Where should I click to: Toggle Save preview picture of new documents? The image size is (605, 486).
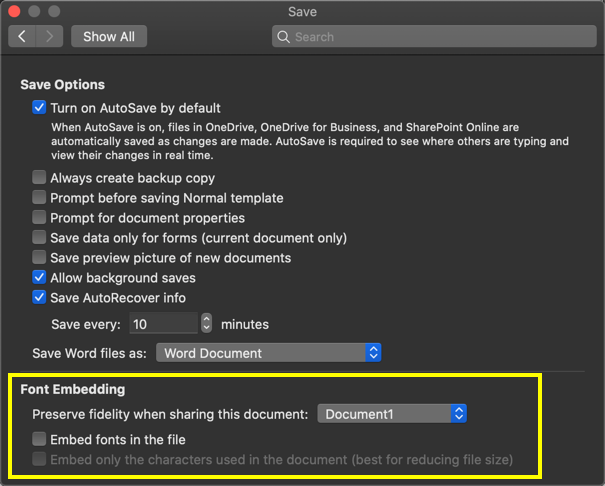point(40,258)
